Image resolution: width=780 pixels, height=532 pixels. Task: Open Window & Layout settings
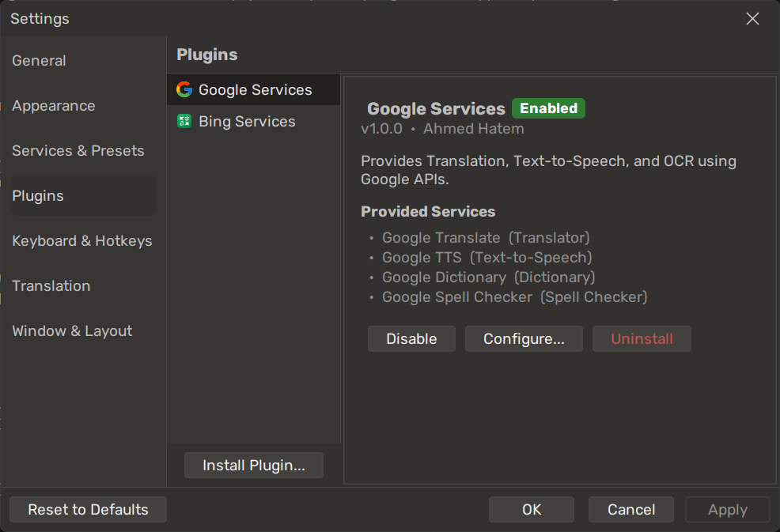[83, 330]
